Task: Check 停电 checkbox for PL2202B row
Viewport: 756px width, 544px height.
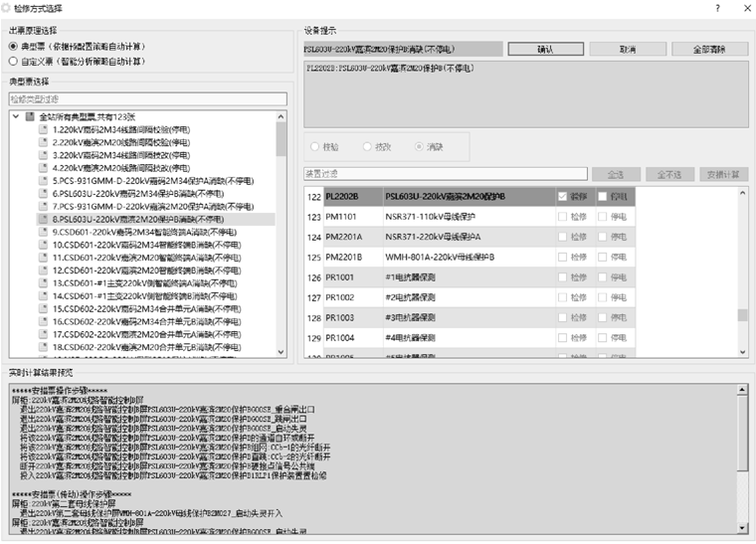Action: pyautogui.click(x=602, y=196)
